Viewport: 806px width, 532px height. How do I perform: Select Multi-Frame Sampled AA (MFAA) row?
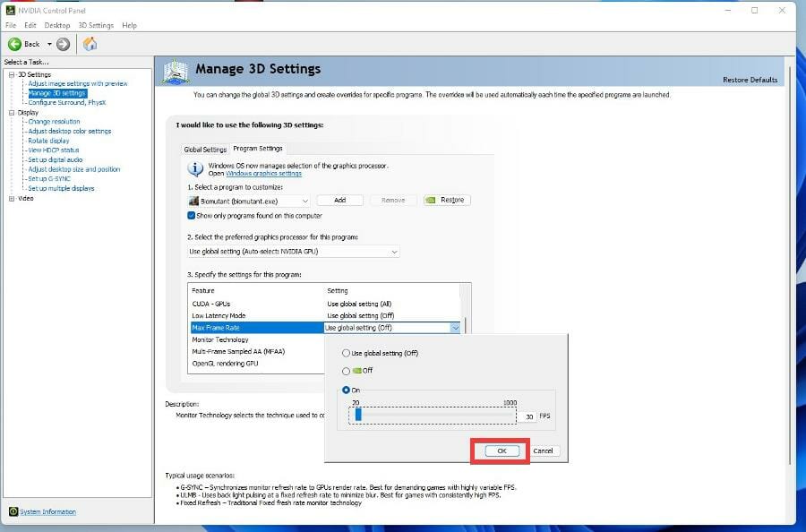point(257,352)
